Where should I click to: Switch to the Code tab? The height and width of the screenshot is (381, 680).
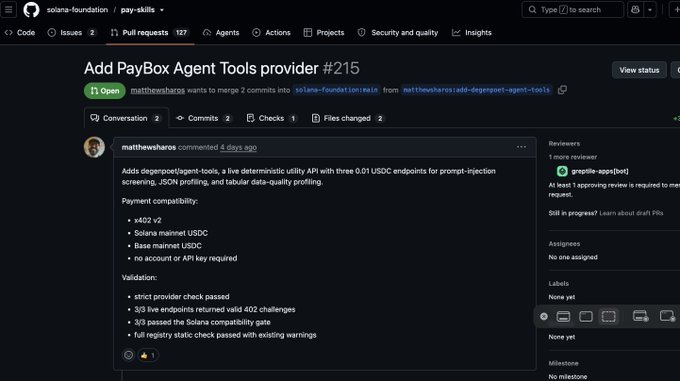click(x=20, y=33)
